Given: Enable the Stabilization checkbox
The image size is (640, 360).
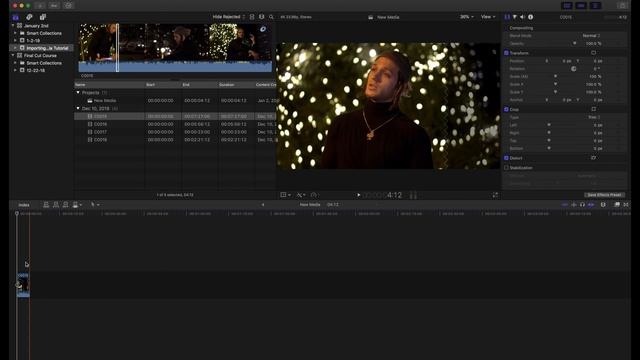Looking at the screenshot, I should click(x=506, y=168).
